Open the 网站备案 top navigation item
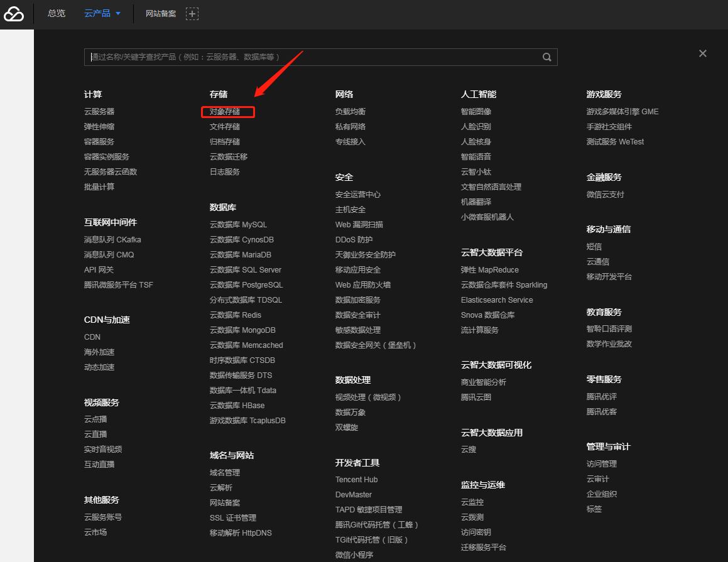 [161, 13]
